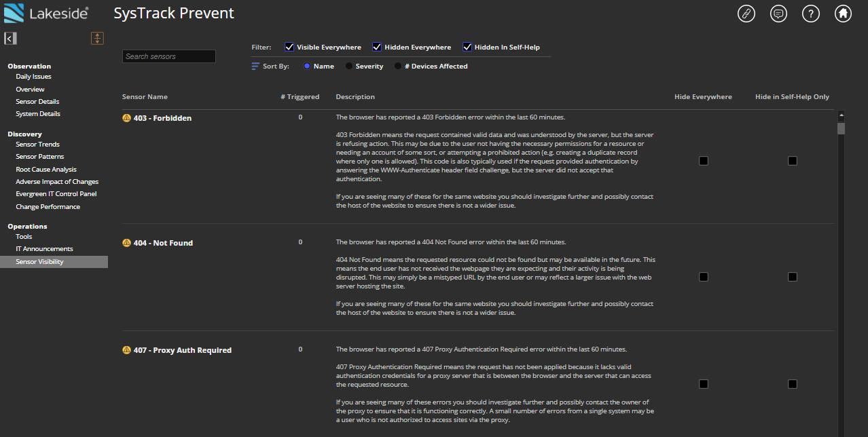Click warning icon beside 404 - Not Found
Viewport: 868px width, 437px height.
126,243
